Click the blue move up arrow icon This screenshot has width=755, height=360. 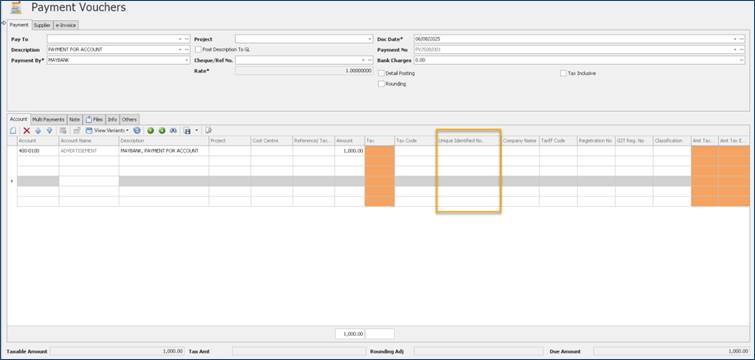click(38, 130)
